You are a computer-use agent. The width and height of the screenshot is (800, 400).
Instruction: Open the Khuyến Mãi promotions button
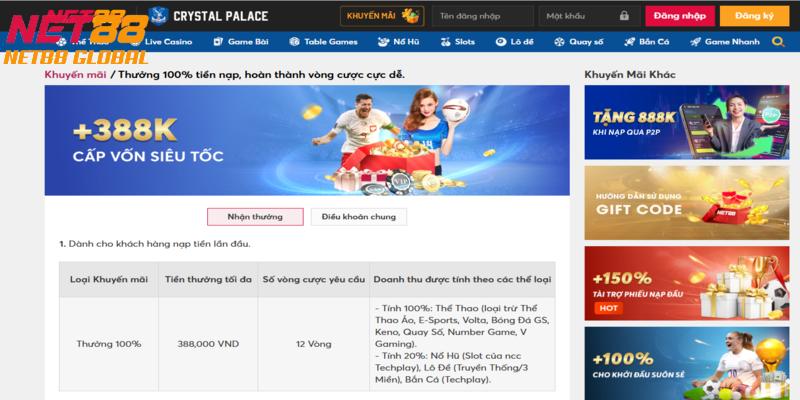click(382, 16)
